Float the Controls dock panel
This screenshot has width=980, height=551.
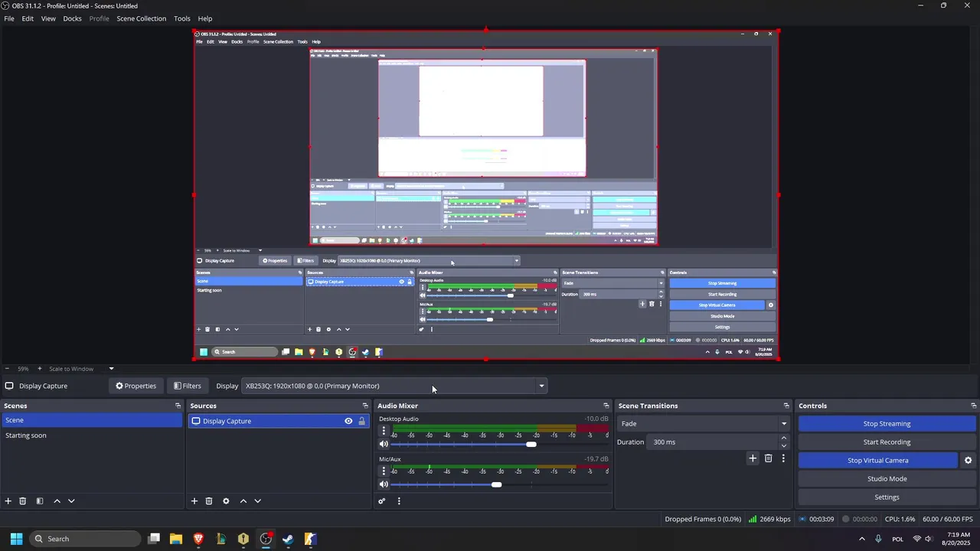pos(974,406)
